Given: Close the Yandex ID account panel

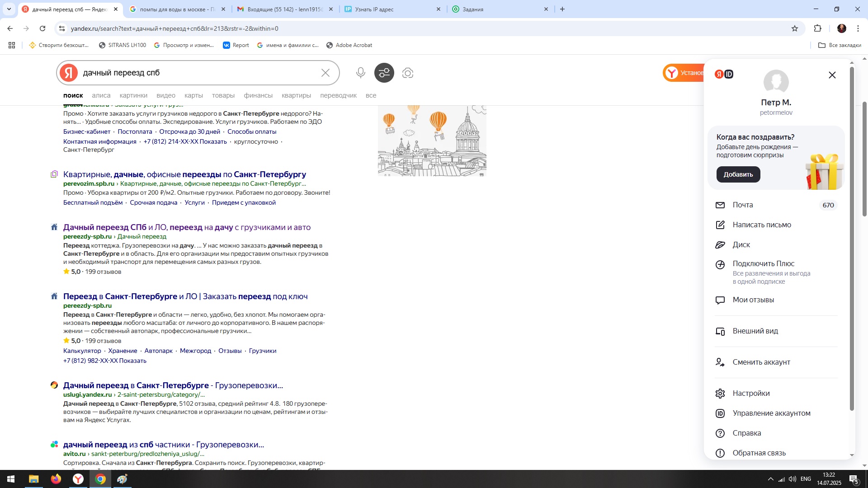Looking at the screenshot, I should pyautogui.click(x=832, y=75).
